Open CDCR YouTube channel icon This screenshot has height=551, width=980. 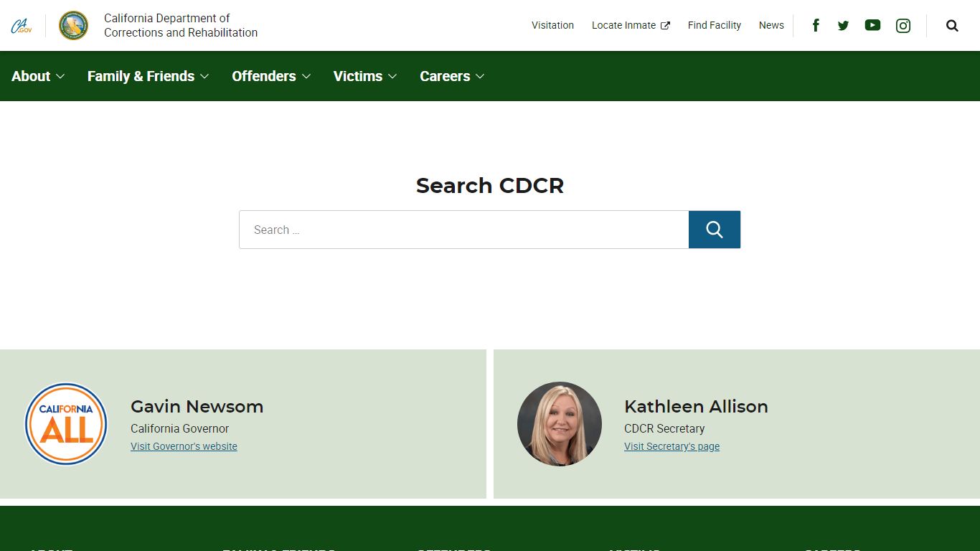872,25
